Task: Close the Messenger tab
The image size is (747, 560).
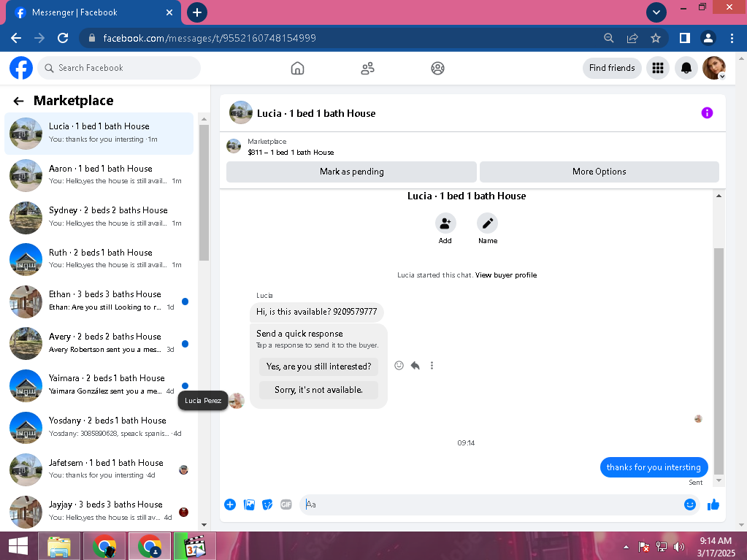Action: [169, 12]
